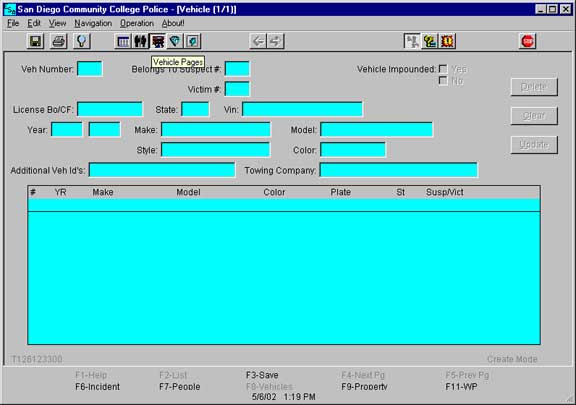Screen dimensions: 576x405
Task: Click the red starburst alert toolbar icon
Action: pos(447,41)
